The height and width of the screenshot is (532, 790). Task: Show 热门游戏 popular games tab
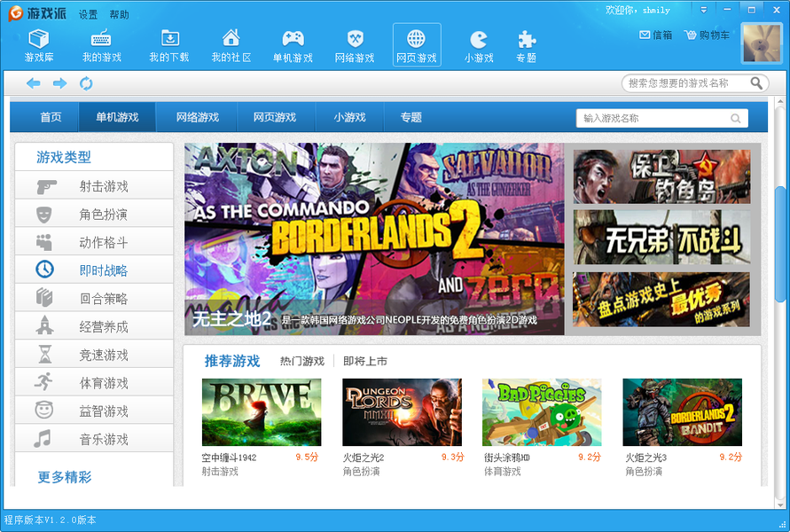coord(302,361)
